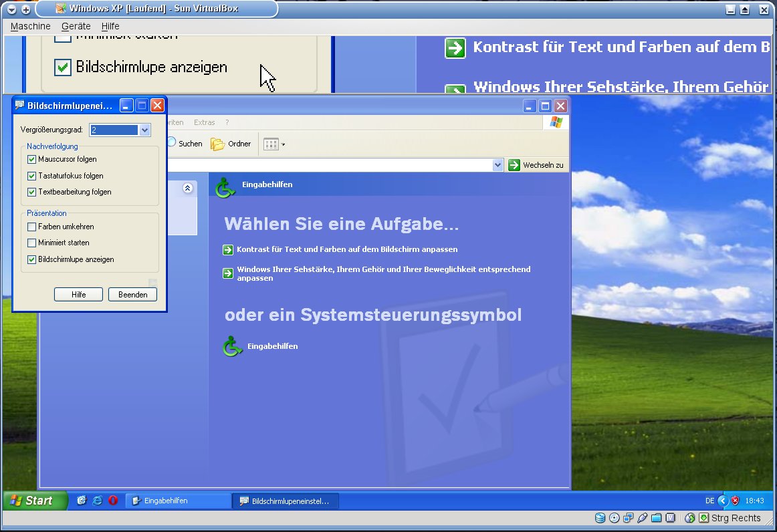Click the Beenden button
The width and height of the screenshot is (777, 532).
point(133,294)
